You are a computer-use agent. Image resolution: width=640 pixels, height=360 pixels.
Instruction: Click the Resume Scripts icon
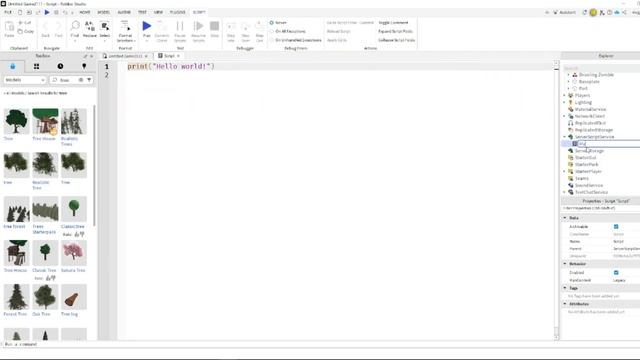[x=198, y=26]
